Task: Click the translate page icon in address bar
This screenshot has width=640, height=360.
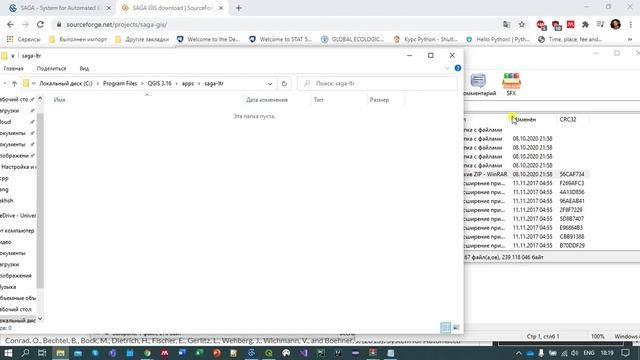Action: [x=507, y=24]
